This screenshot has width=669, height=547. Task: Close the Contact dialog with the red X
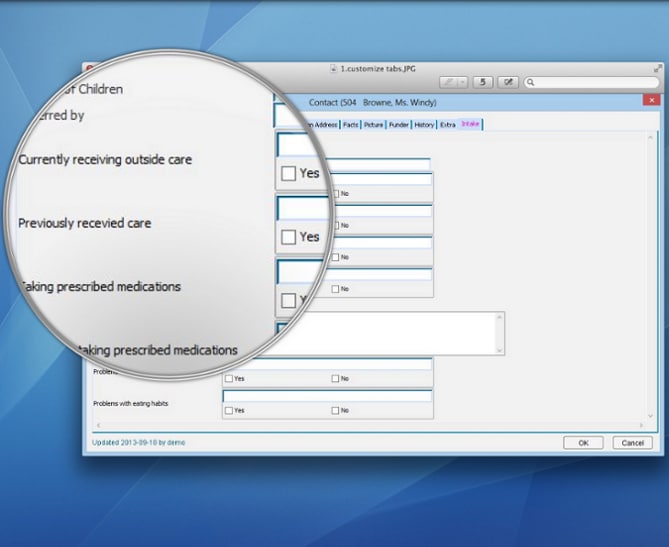point(652,100)
